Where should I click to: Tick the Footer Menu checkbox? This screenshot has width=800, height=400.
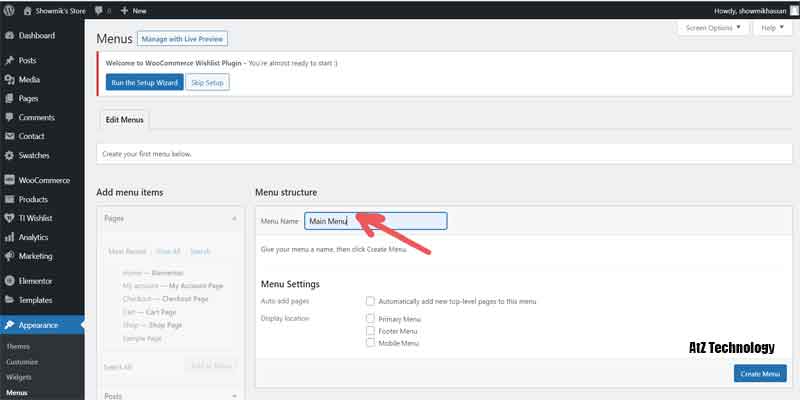[371, 330]
